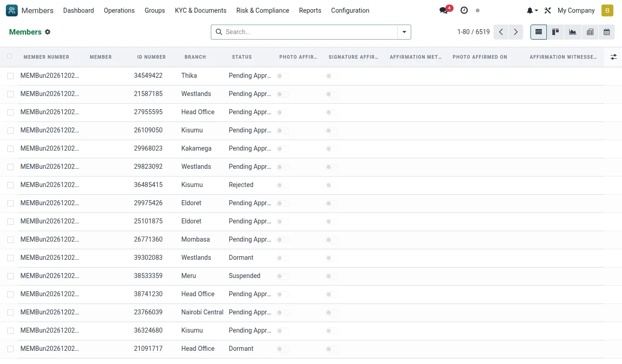This screenshot has height=364, width=622.
Task: Sort by Member Number column
Action: 46,57
